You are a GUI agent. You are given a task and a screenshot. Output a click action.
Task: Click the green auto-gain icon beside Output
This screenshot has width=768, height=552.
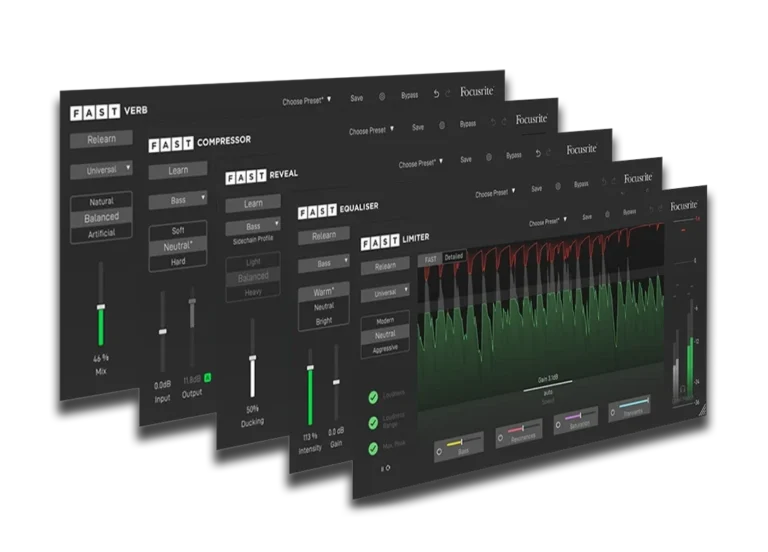pos(208,377)
